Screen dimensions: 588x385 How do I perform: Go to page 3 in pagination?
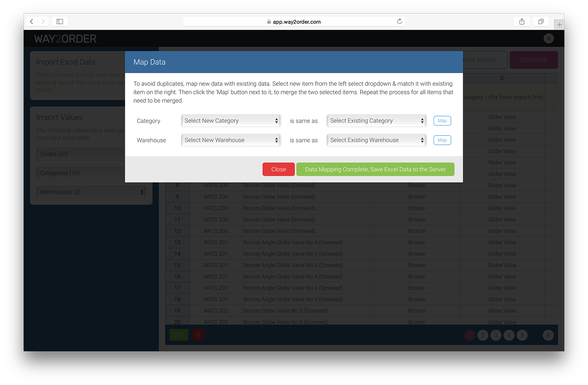tap(496, 335)
